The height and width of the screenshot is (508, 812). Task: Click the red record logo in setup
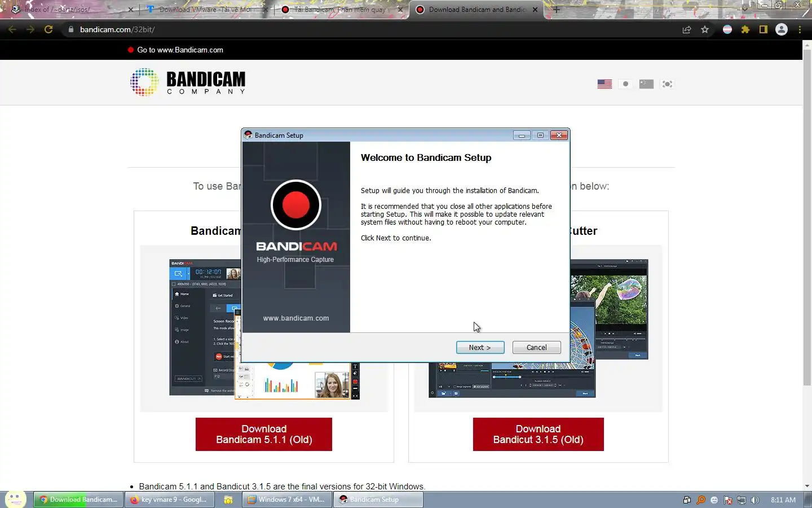tap(296, 204)
